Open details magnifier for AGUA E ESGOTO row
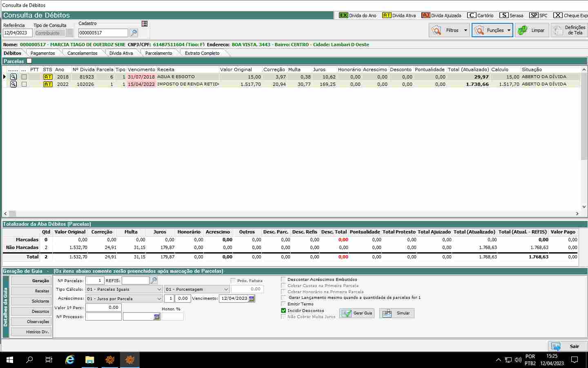This screenshot has width=588, height=368. pyautogui.click(x=13, y=77)
